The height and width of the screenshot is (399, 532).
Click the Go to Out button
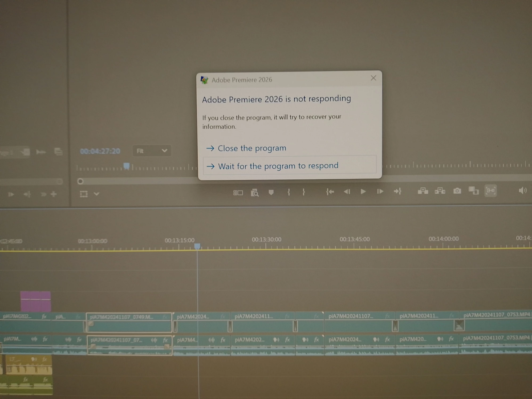pos(397,191)
